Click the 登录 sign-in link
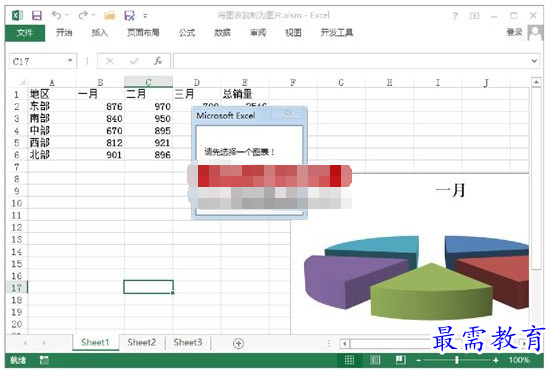This screenshot has width=554, height=370. [514, 32]
